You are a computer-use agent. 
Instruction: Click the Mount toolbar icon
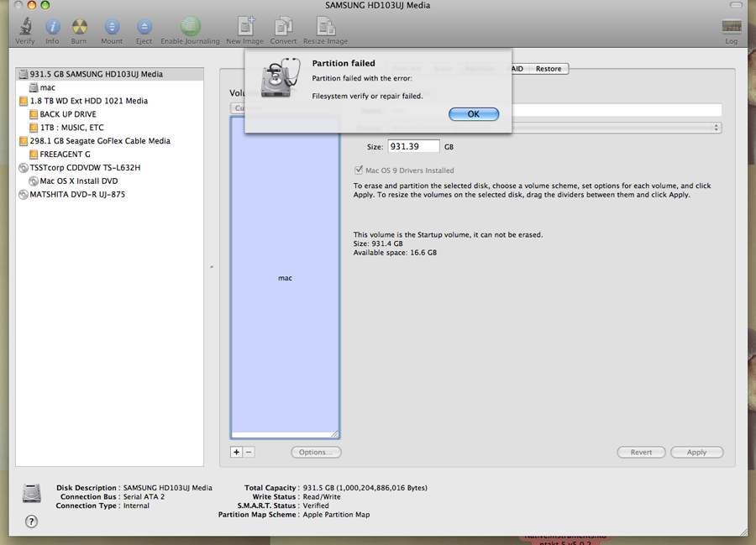click(112, 31)
